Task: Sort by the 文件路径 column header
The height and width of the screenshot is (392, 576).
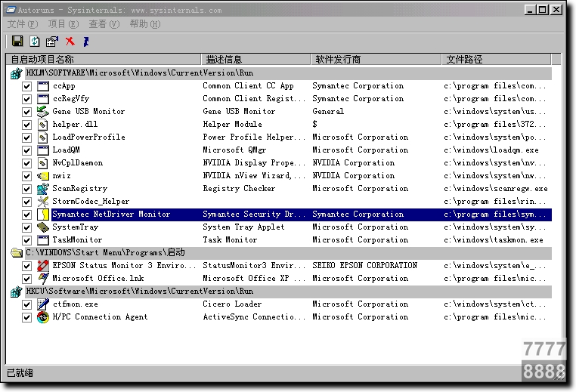Action: pos(497,60)
